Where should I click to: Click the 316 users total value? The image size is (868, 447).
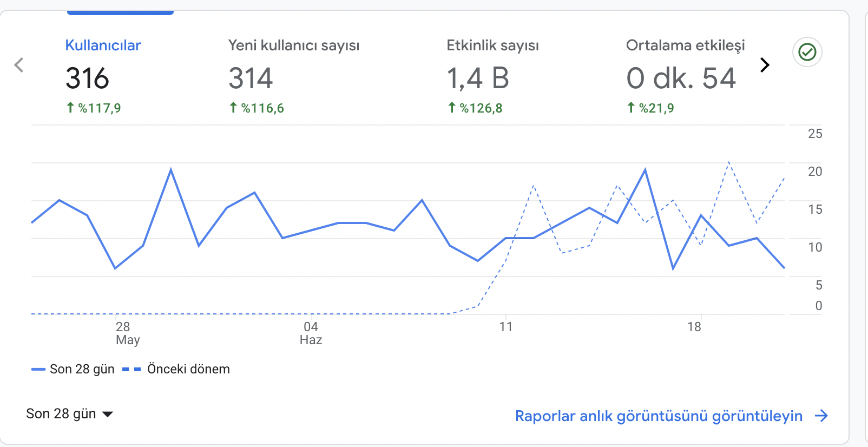click(x=88, y=78)
